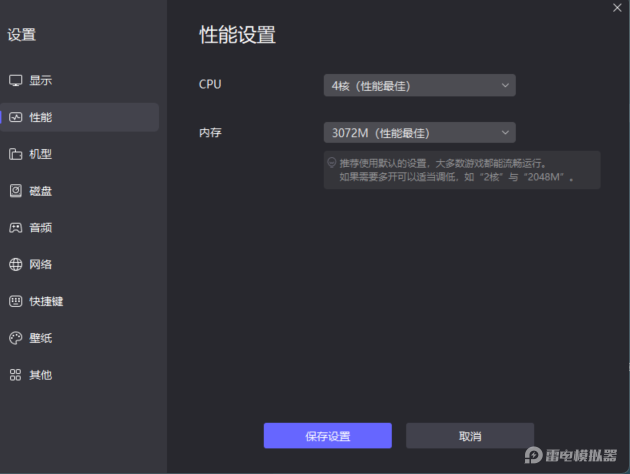Click the CPU label text
Viewport: 630px width, 474px height.
tap(210, 84)
